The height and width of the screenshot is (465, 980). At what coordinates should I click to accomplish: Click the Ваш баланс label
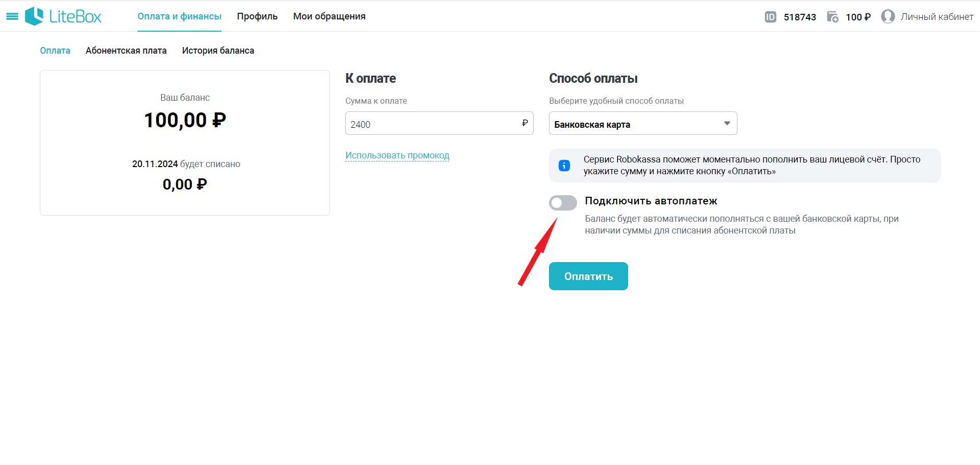pos(185,97)
